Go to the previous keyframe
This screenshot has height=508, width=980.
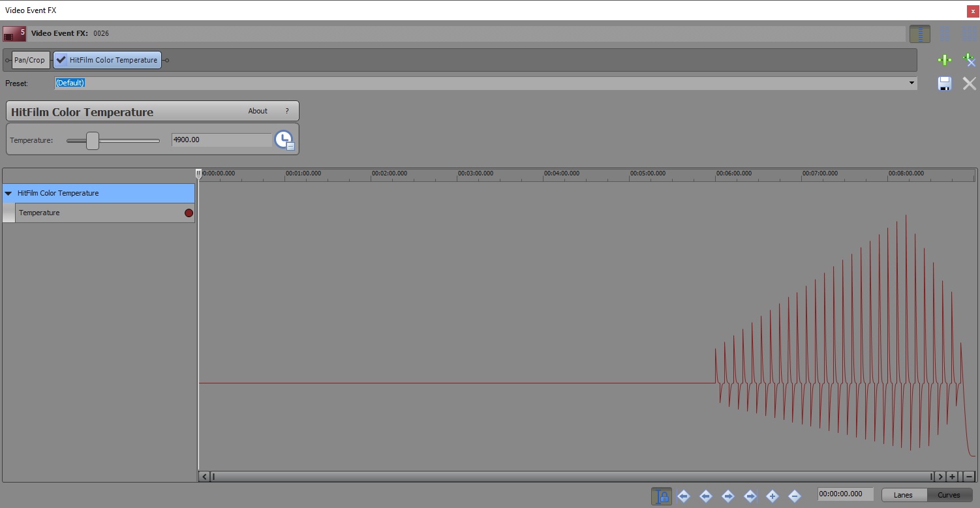click(706, 496)
